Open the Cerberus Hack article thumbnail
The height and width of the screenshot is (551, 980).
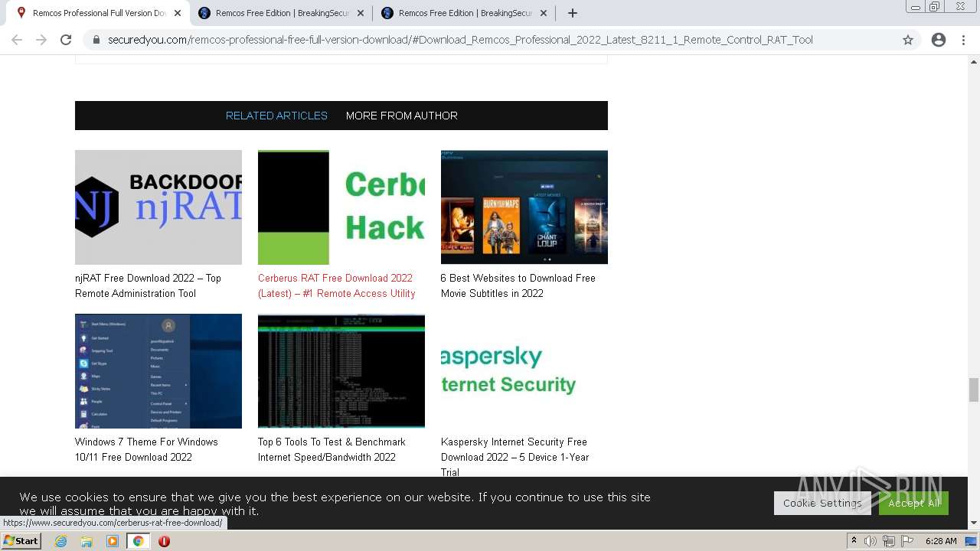pyautogui.click(x=341, y=207)
